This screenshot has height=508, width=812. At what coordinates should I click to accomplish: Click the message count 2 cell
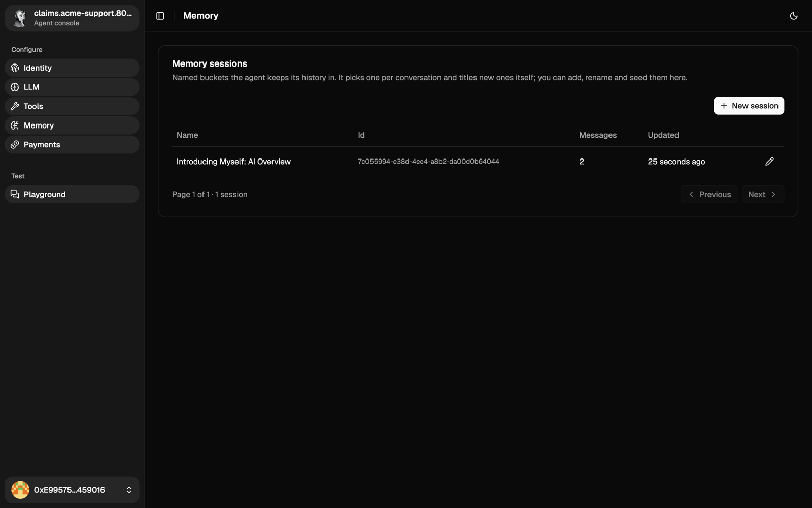point(582,162)
